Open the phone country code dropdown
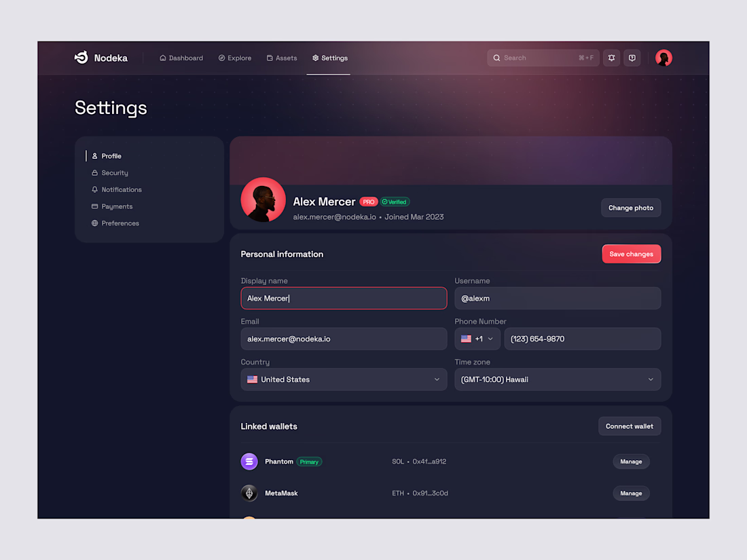Image resolution: width=747 pixels, height=560 pixels. [x=477, y=339]
